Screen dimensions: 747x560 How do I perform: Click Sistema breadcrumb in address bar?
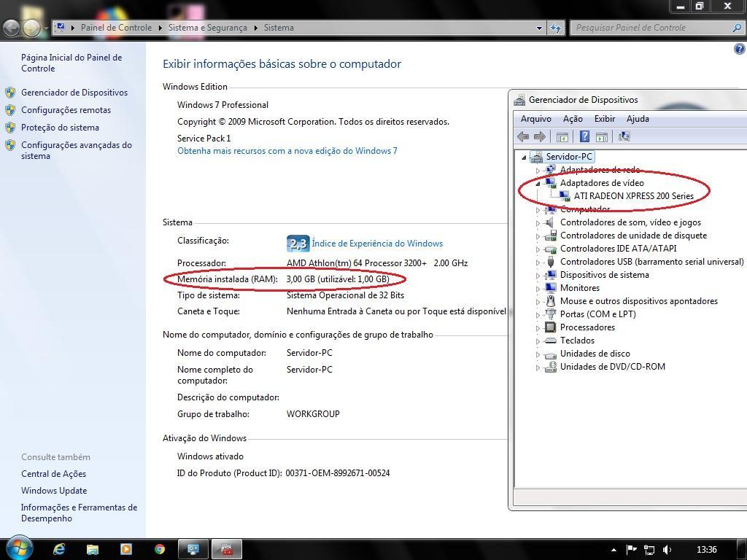tap(279, 28)
